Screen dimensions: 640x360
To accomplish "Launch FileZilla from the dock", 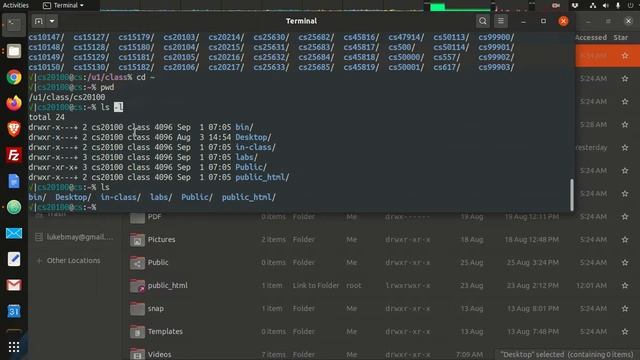I will (14, 155).
